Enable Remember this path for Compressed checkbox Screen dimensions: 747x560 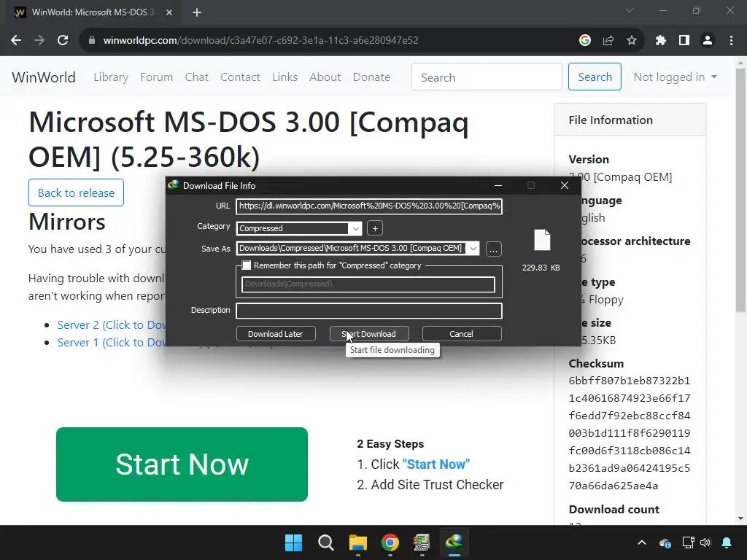(x=247, y=265)
